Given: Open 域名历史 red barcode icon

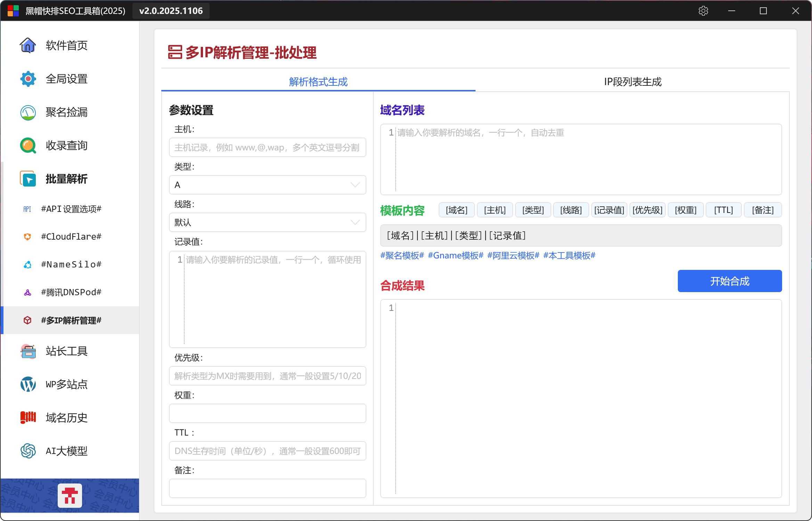Looking at the screenshot, I should coord(28,417).
